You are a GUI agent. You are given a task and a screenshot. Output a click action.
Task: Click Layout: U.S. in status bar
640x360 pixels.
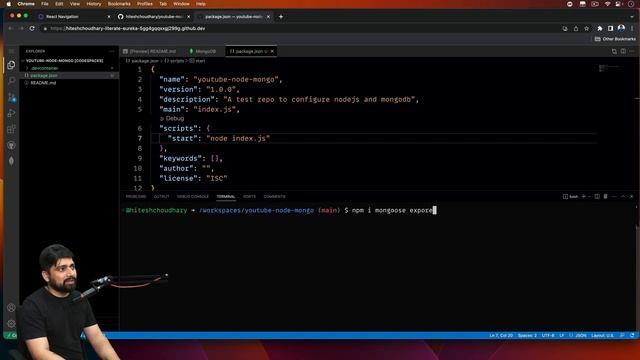tap(602, 336)
